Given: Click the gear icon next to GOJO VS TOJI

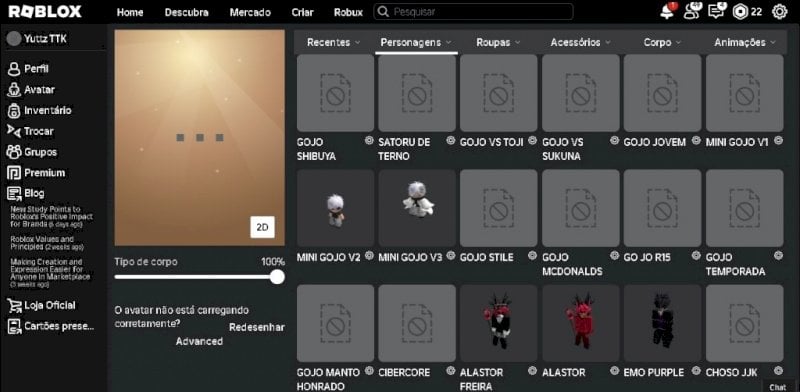Looking at the screenshot, I should point(533,141).
